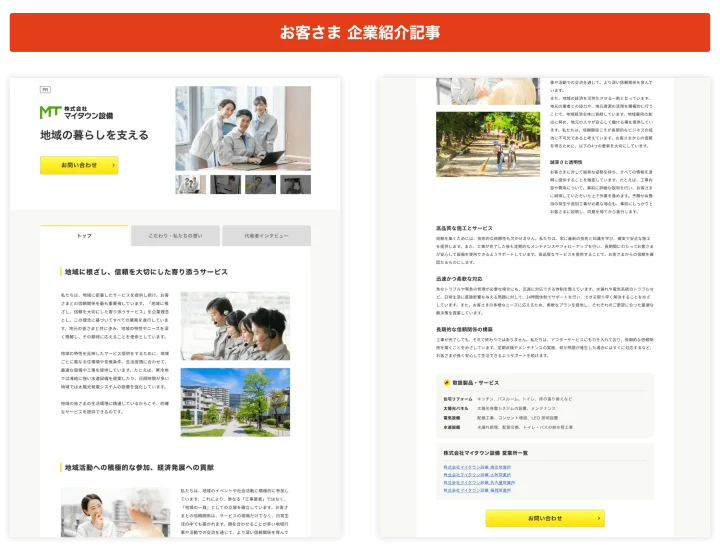Click the wrench icon beside 取扱製品・サービス
720x547 pixels.
[447, 382]
